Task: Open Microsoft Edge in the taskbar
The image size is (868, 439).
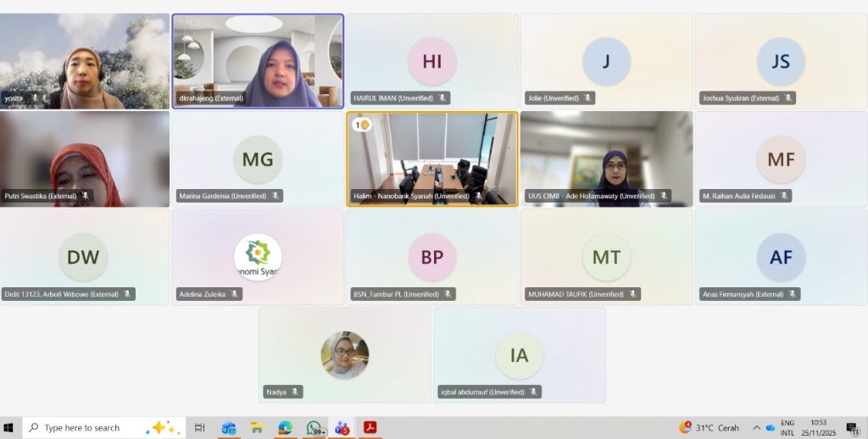Action: 285,428
